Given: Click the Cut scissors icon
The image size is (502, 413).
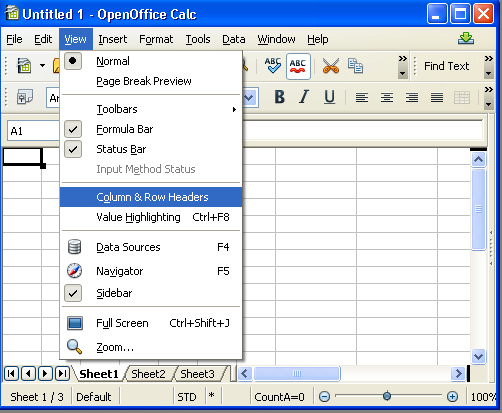Looking at the screenshot, I should [x=331, y=66].
